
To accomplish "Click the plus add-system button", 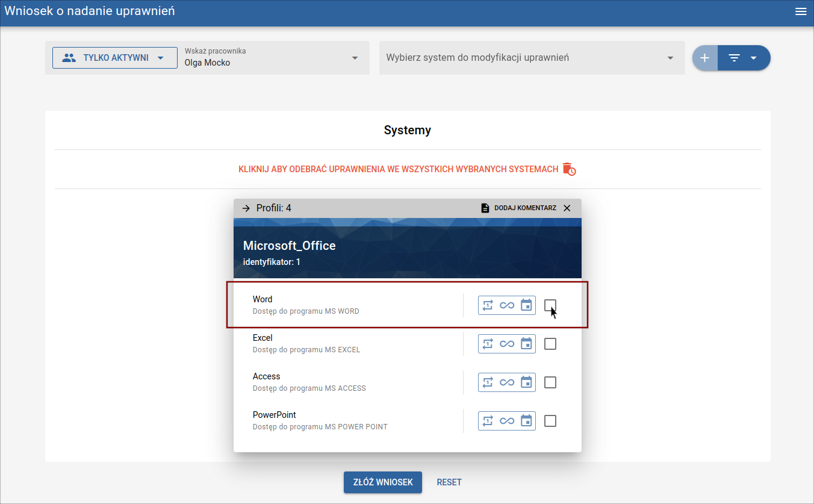I will [705, 58].
